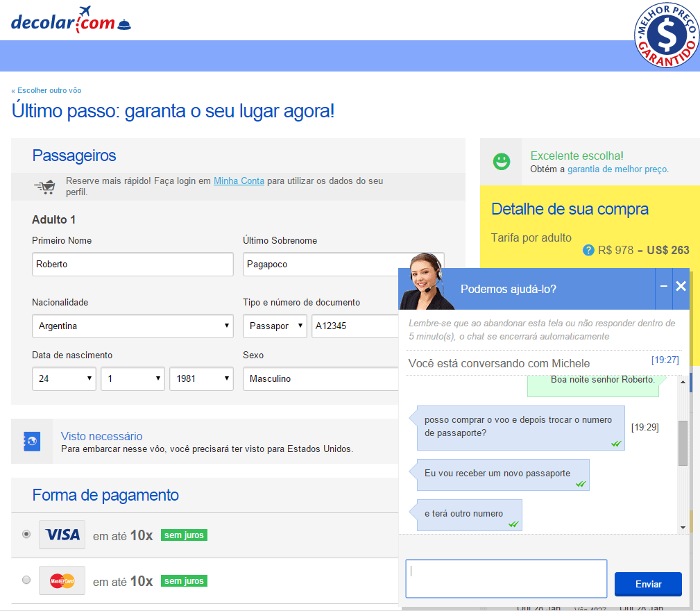The width and height of the screenshot is (700, 611).
Task: Open the Nacionalidade dropdown showing Argentina
Action: click(133, 326)
